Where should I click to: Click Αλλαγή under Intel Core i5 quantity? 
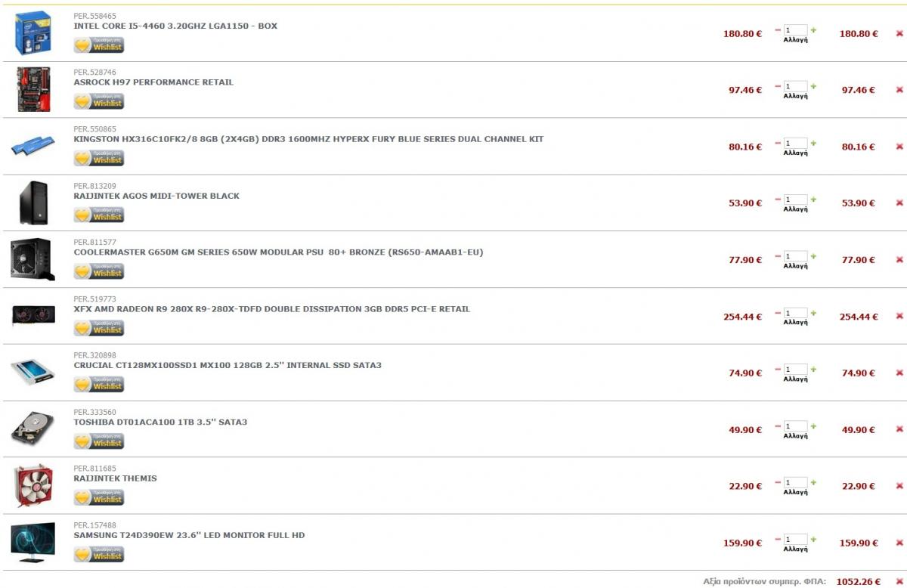click(x=796, y=40)
